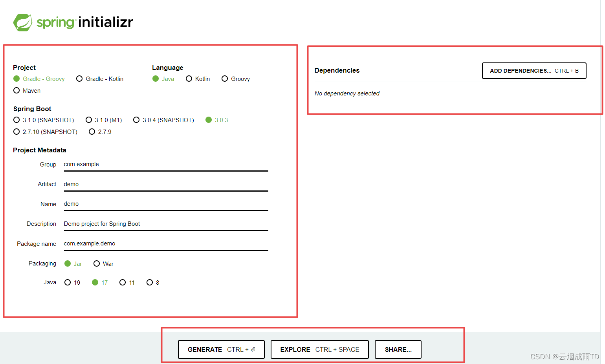605x364 pixels.
Task: Click the Generate project button
Action: [x=221, y=349]
